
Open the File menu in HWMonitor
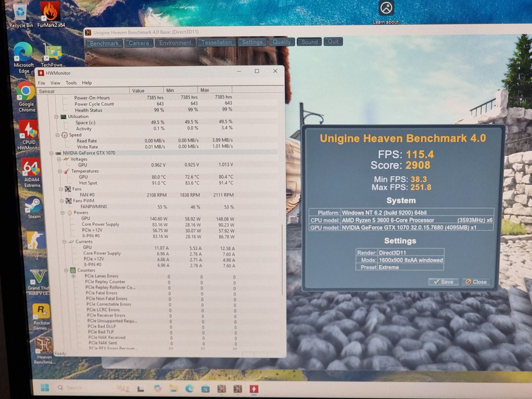[x=41, y=83]
